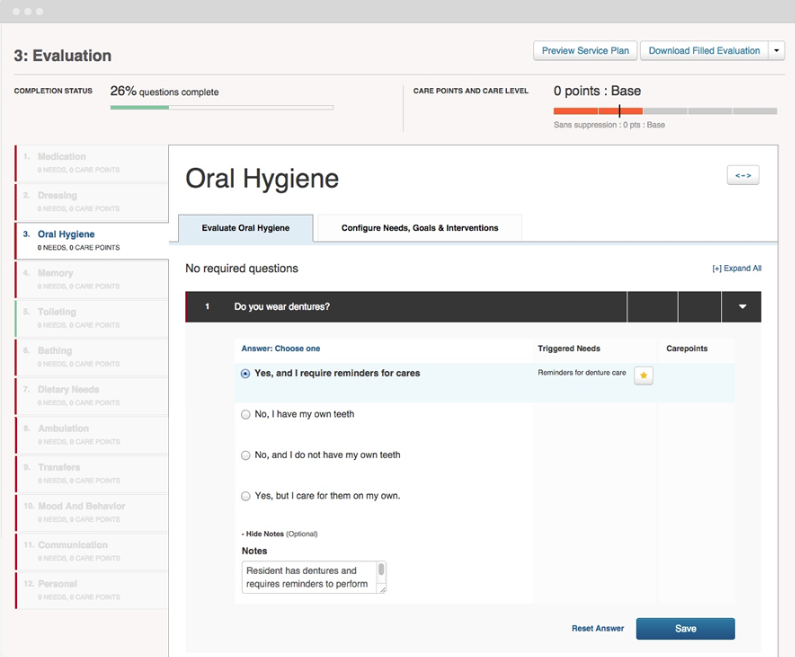Click Download Filled Evaluation button
This screenshot has height=657, width=795.
[x=704, y=51]
